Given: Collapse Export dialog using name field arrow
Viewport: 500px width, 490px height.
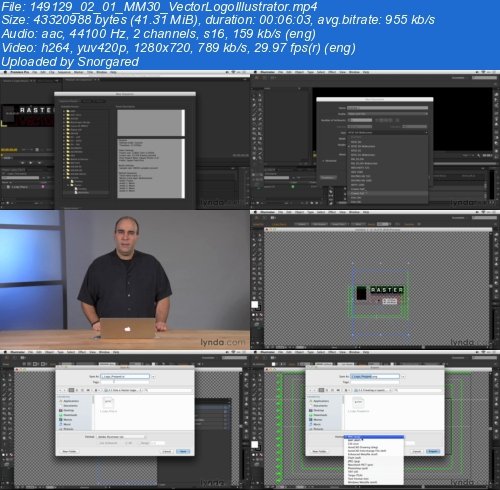Looking at the screenshot, I should [403, 376].
